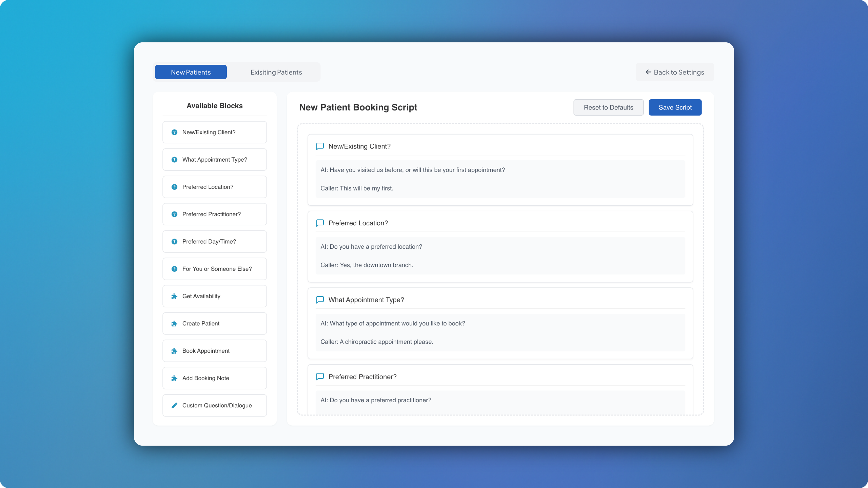Click puzzle icon on Create Patient block
Screen dimensions: 868x488
(174, 324)
